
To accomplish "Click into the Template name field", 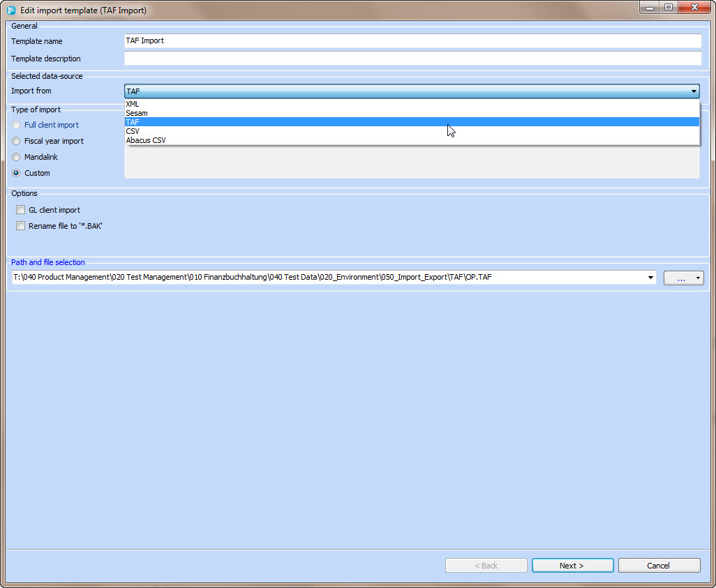I will [x=412, y=41].
